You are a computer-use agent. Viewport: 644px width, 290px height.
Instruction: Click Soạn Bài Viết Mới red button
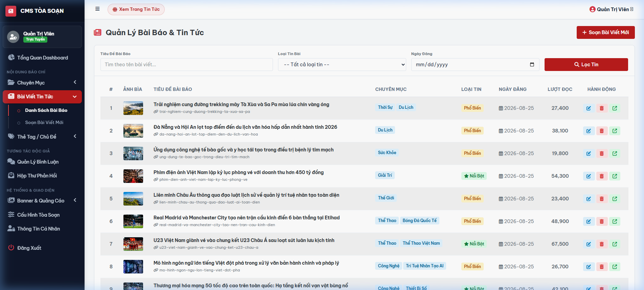click(605, 32)
